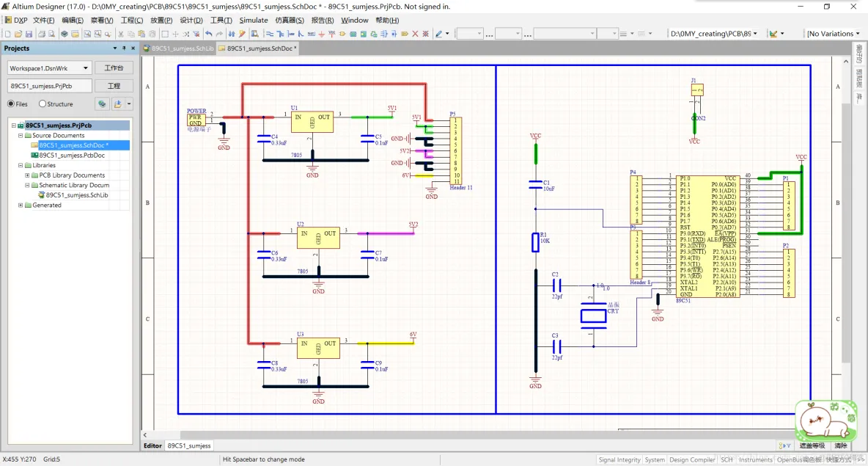
Task: Click the System panel button
Action: (655, 460)
